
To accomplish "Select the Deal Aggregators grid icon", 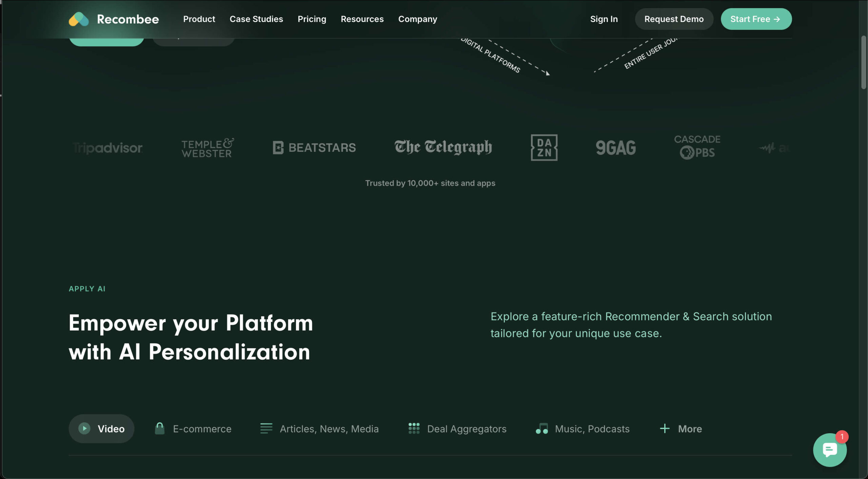I will click(x=414, y=428).
